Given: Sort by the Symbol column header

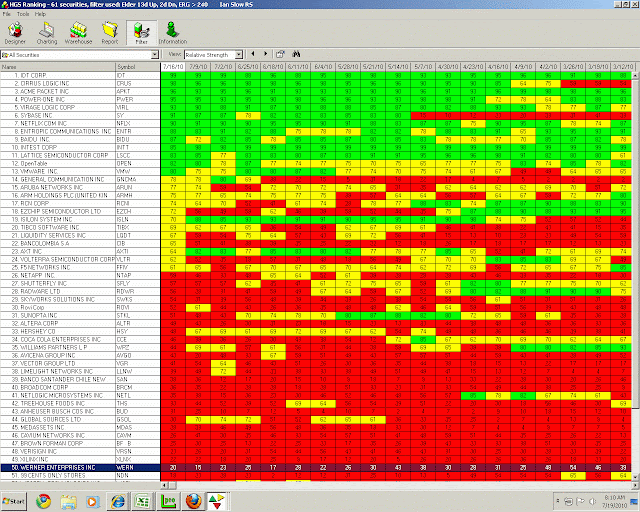Looking at the screenshot, I should coord(138,67).
